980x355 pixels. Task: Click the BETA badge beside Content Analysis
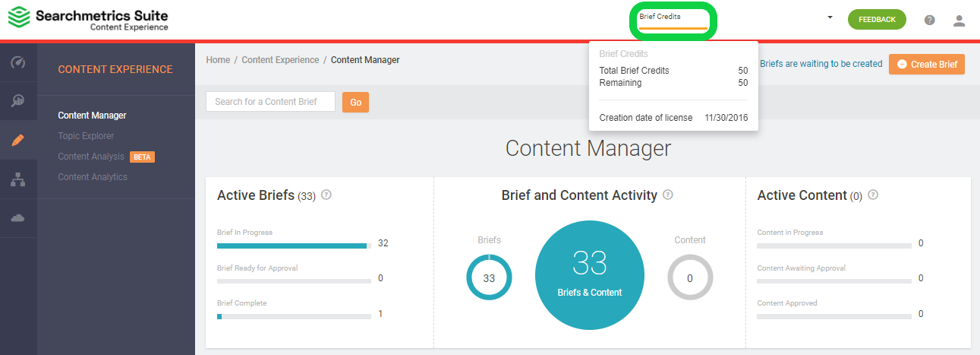pyautogui.click(x=143, y=157)
